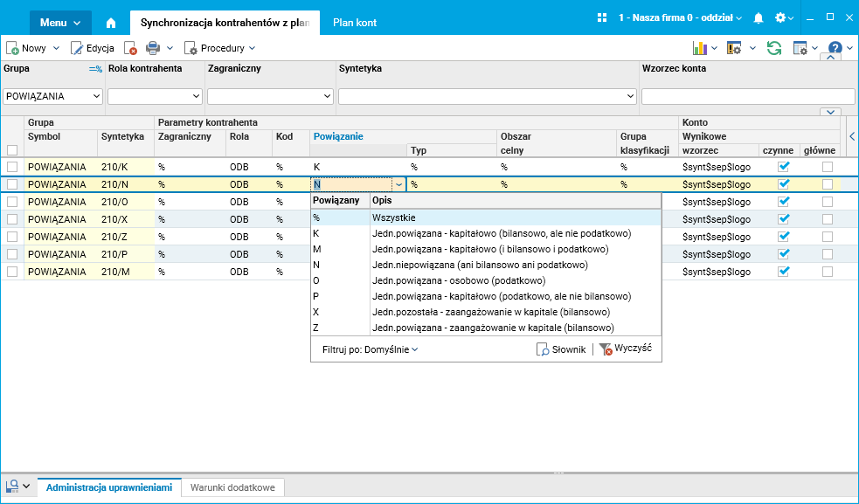Switch to the Plan kont tab
This screenshot has height=504, width=859.
click(x=355, y=23)
